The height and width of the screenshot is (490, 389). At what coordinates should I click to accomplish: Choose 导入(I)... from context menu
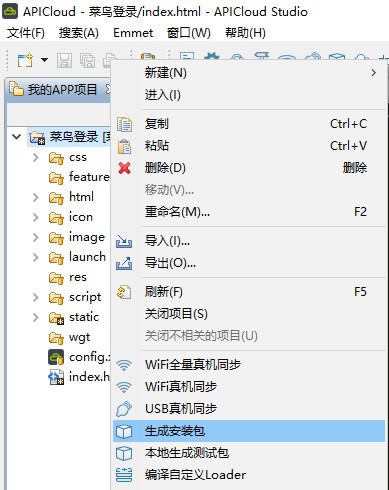click(x=249, y=241)
